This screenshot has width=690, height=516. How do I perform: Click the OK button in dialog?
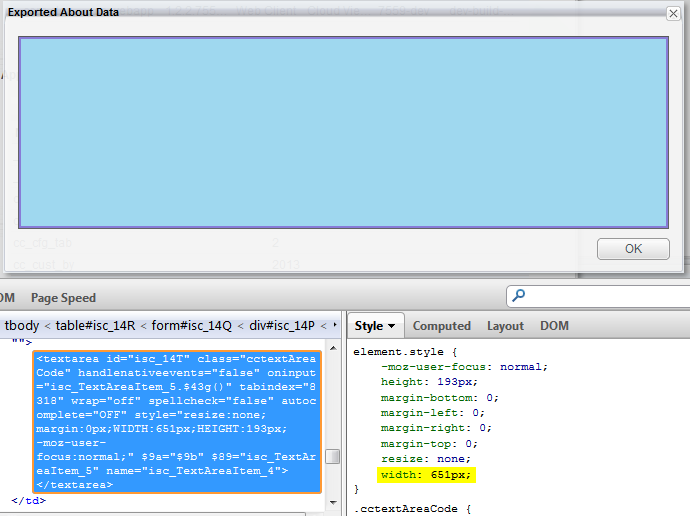point(633,249)
